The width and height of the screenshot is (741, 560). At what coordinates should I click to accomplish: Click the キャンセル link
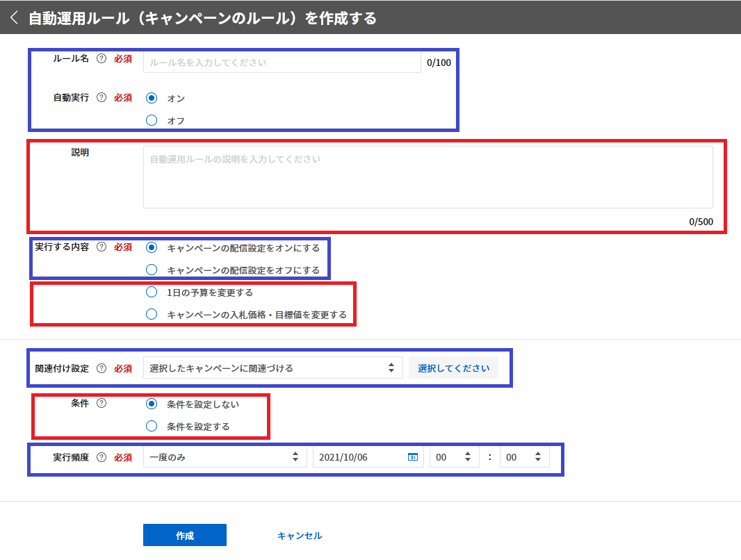[300, 536]
